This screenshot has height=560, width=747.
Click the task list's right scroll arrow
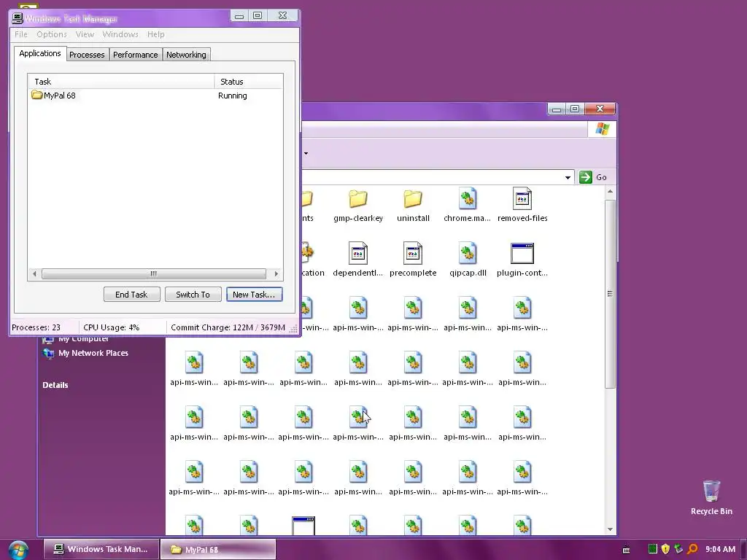pyautogui.click(x=276, y=274)
